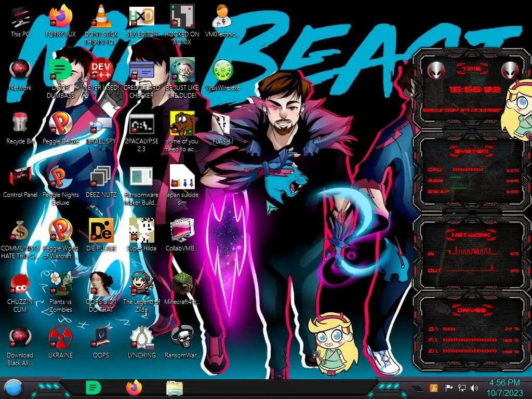The image size is (532, 399).
Task: Open the volume speaker tray icon
Action: pyautogui.click(x=474, y=388)
